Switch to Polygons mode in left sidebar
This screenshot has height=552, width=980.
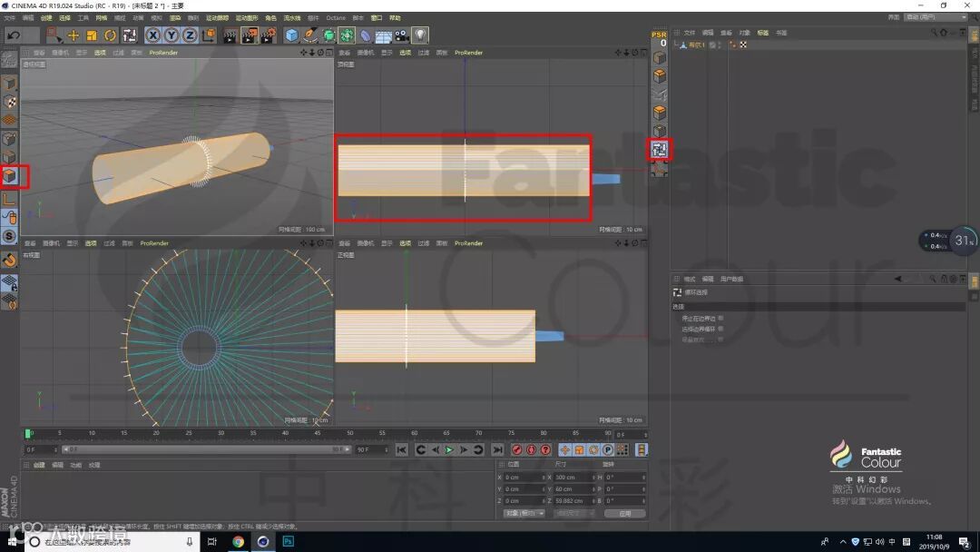click(x=9, y=175)
